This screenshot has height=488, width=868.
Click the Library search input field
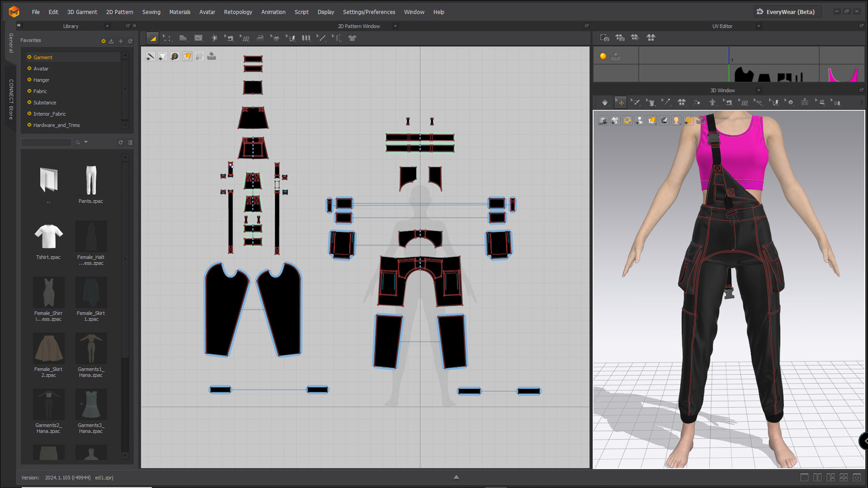(x=46, y=143)
